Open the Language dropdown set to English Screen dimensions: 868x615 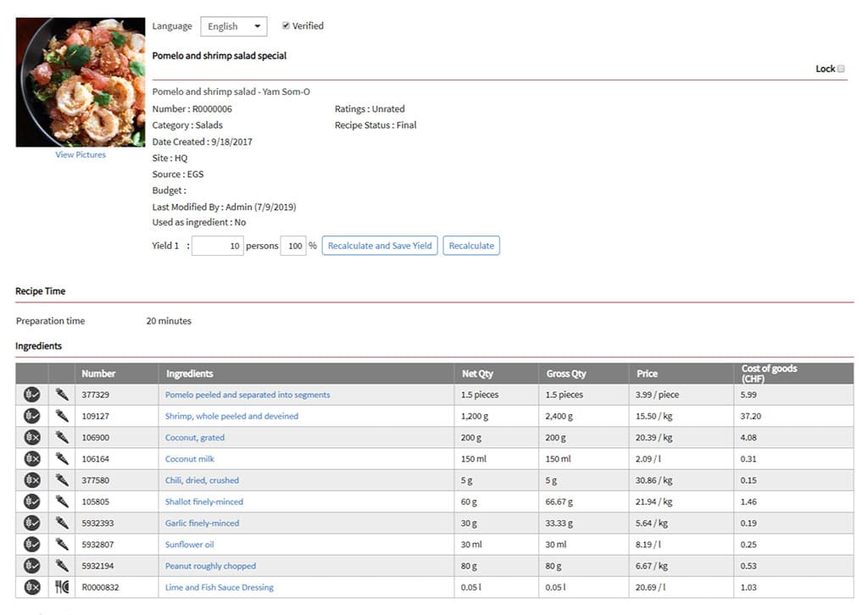[233, 26]
